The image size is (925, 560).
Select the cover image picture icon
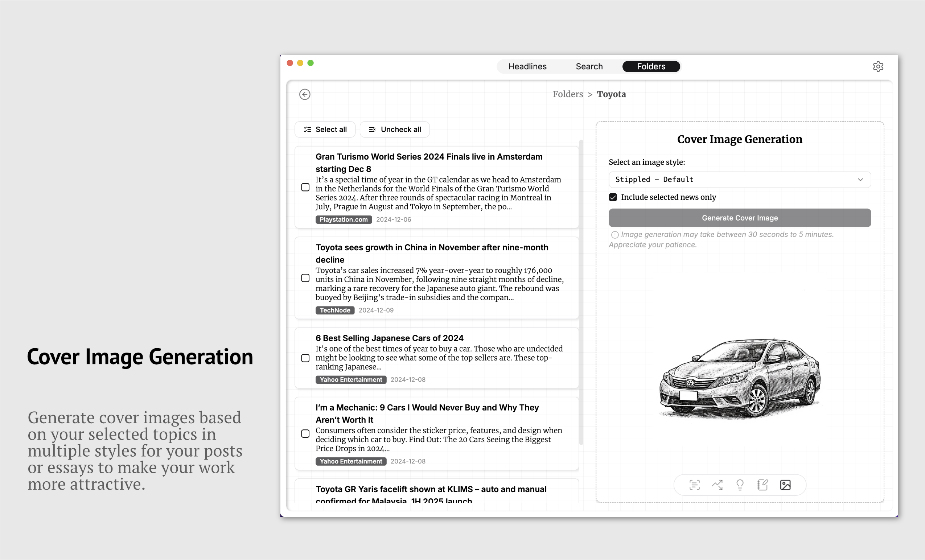[785, 485]
